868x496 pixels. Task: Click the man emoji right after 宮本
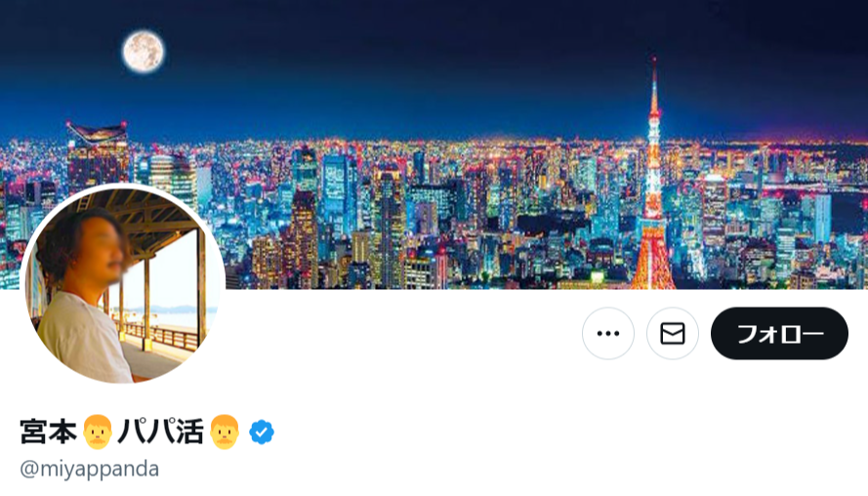tap(98, 432)
